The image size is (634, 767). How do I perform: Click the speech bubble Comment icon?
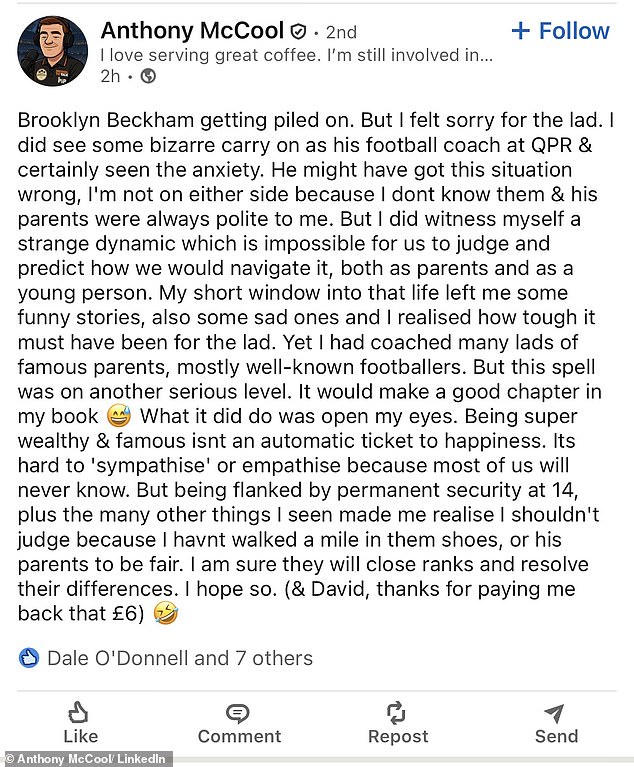click(238, 712)
